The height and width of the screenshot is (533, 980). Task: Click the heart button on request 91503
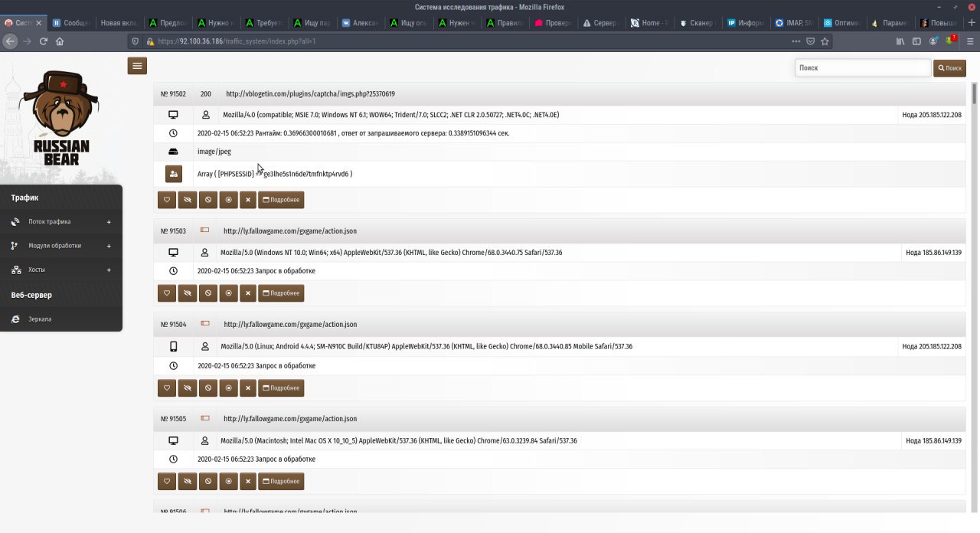[x=167, y=293]
